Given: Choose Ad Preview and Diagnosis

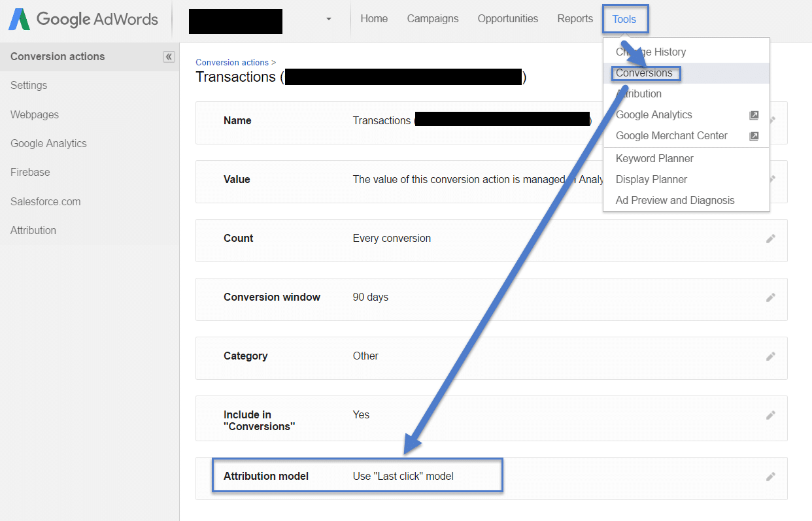Looking at the screenshot, I should click(675, 200).
